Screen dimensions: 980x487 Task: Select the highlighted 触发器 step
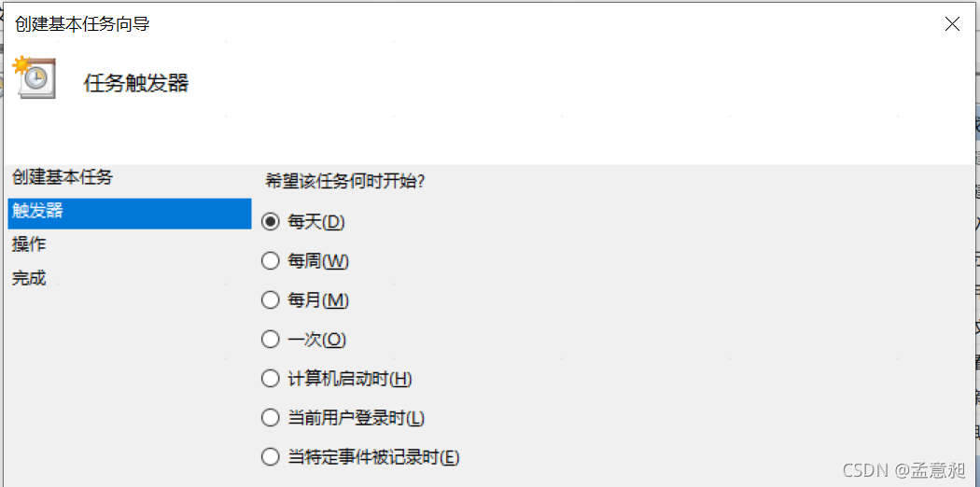point(37,211)
